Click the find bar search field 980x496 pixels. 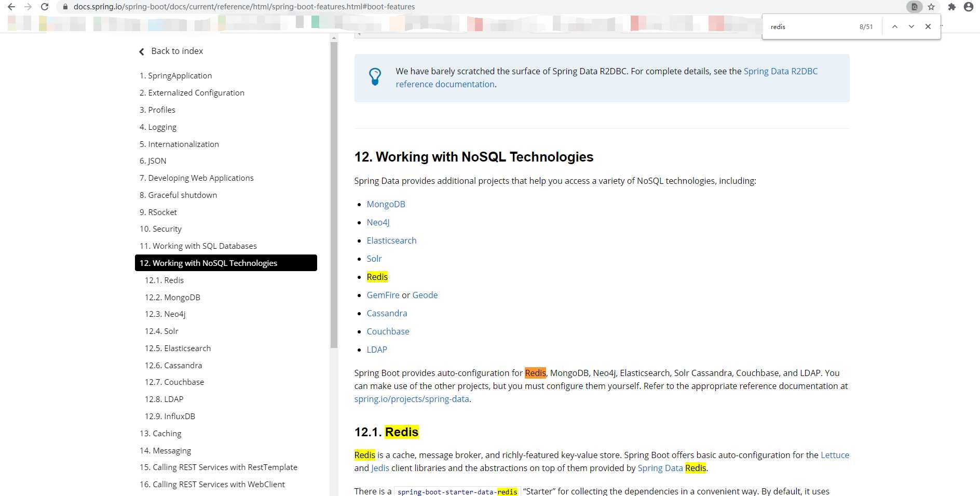[811, 26]
